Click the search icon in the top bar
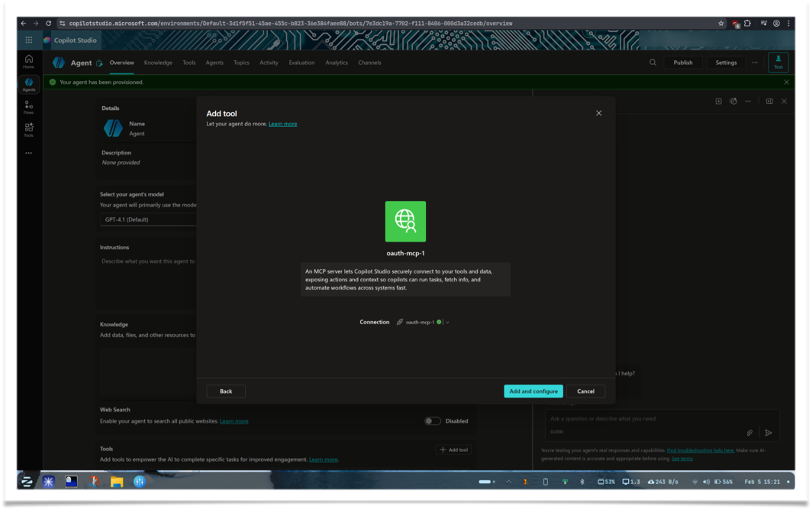Viewport: 812px width, 513px height. [653, 62]
